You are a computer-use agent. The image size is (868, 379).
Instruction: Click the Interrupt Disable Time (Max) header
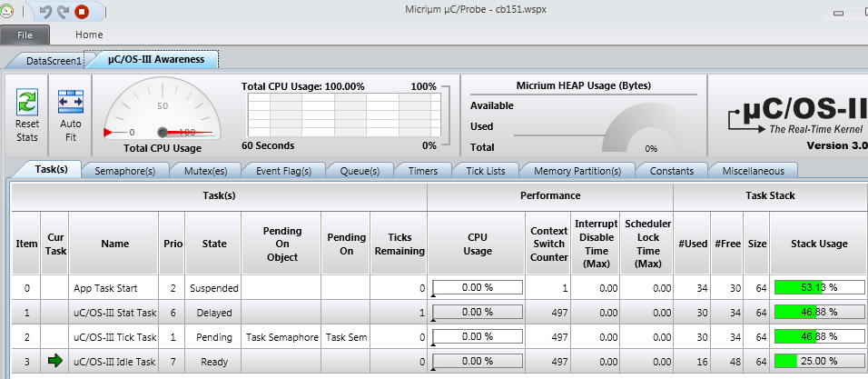596,244
